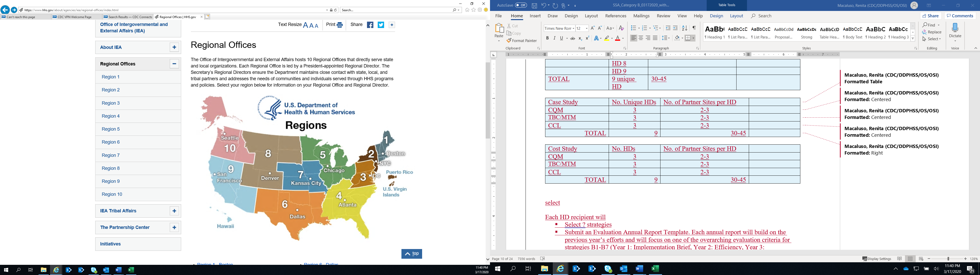This screenshot has height=275, width=980.
Task: Click the Print icon on webpage
Action: click(339, 25)
